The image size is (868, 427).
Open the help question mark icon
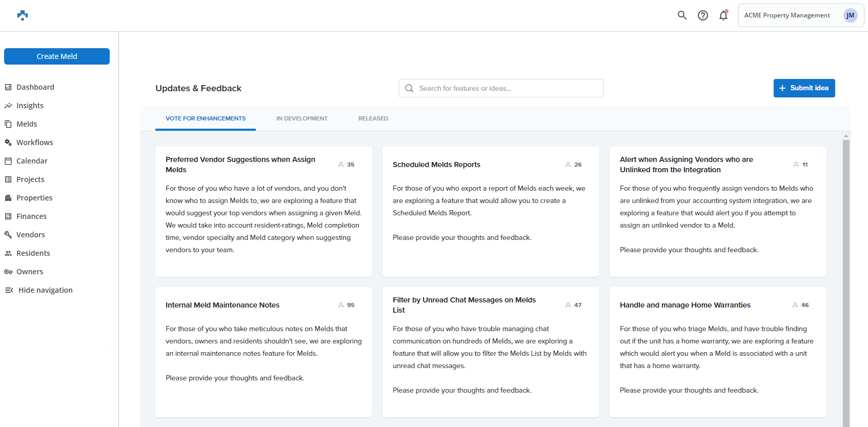pyautogui.click(x=703, y=15)
